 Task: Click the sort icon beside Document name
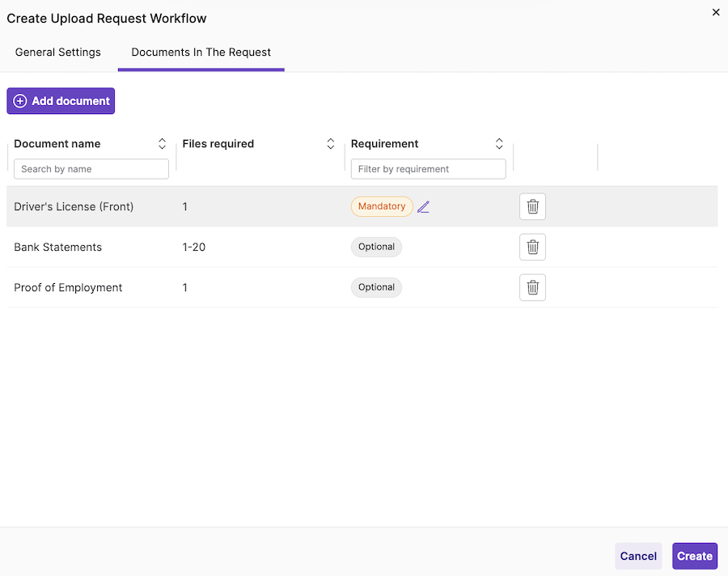tap(162, 143)
